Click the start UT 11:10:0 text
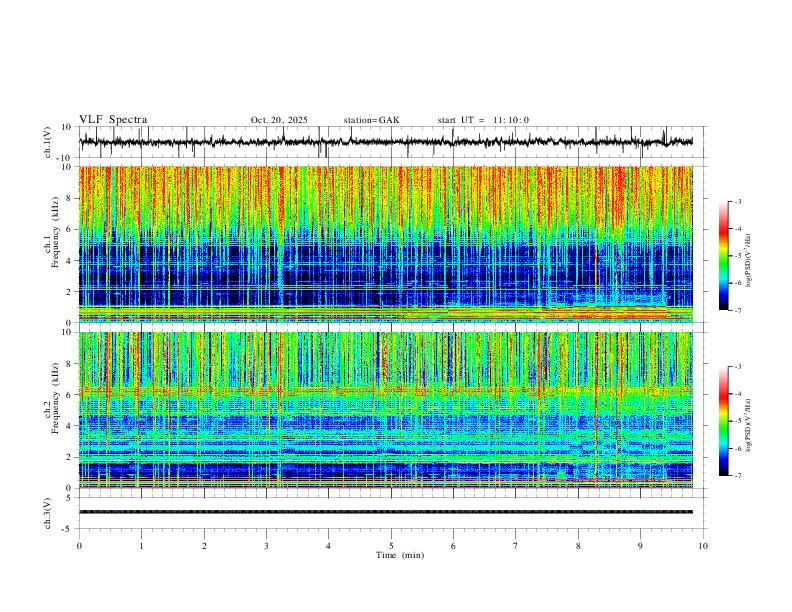The width and height of the screenshot is (792, 612). pos(483,120)
